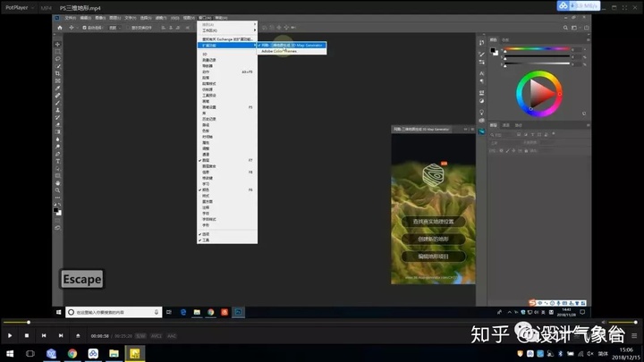644x362 pixels.
Task: Toggle the checked 3D Map Generator extension entry
Action: click(x=292, y=46)
